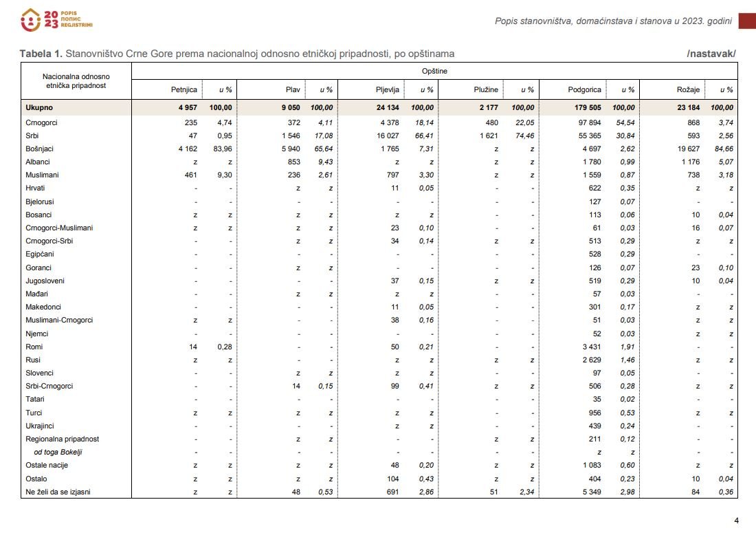
Task: Click the Regionalna pripadnost row label
Action: (62, 439)
